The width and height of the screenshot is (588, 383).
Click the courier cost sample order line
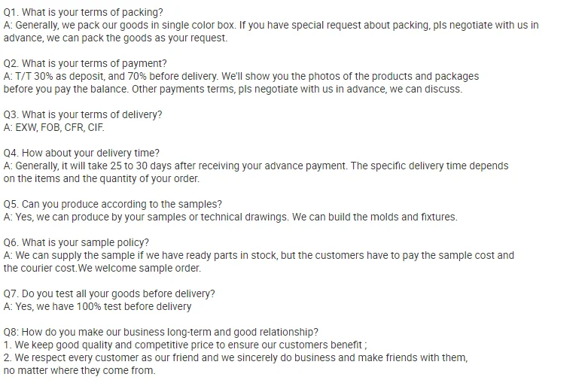102,268
